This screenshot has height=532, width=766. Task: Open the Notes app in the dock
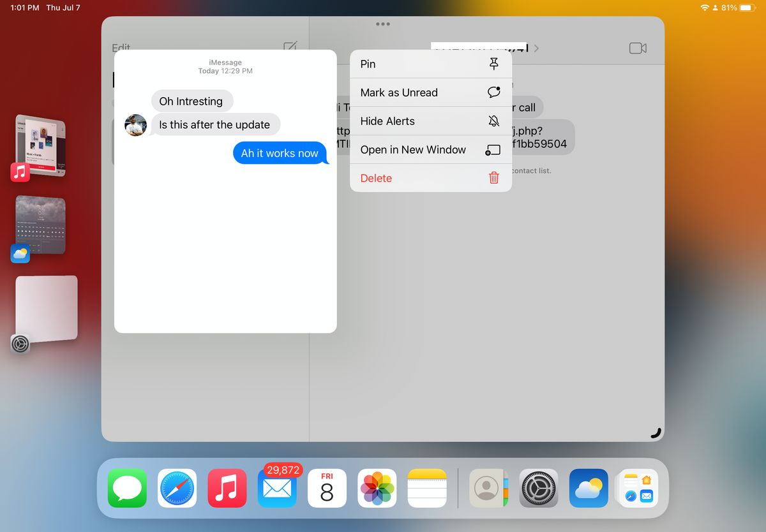coord(426,487)
